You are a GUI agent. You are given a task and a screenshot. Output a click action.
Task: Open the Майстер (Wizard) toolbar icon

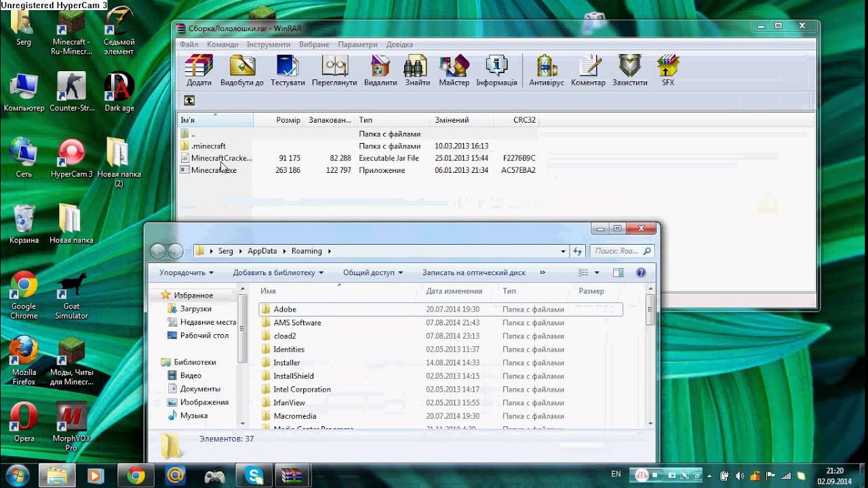454,71
